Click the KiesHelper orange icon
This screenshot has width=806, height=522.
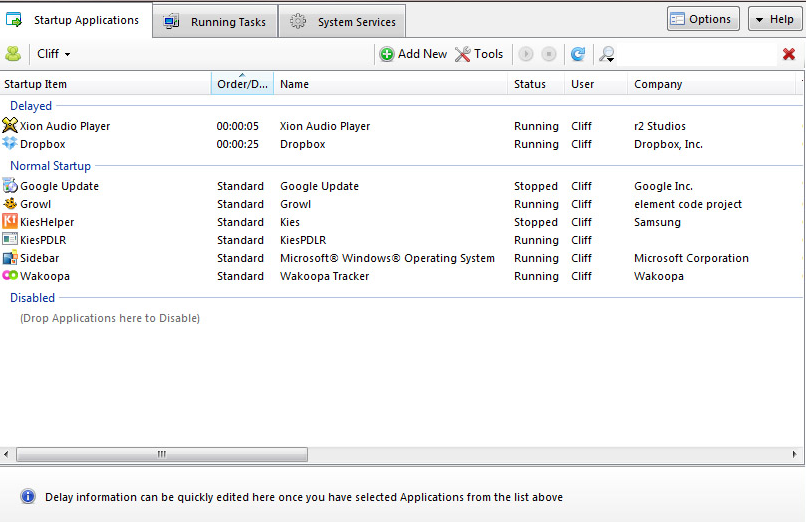[x=10, y=221]
